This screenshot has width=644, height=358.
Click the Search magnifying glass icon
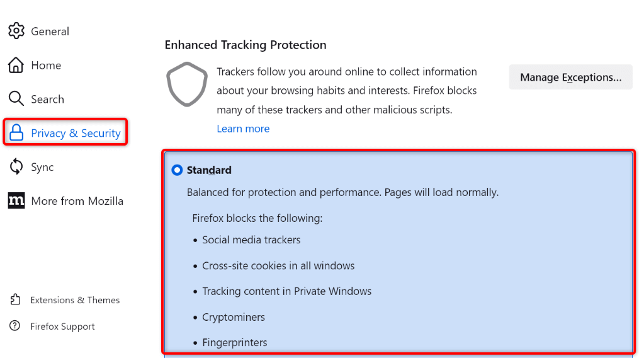(16, 99)
